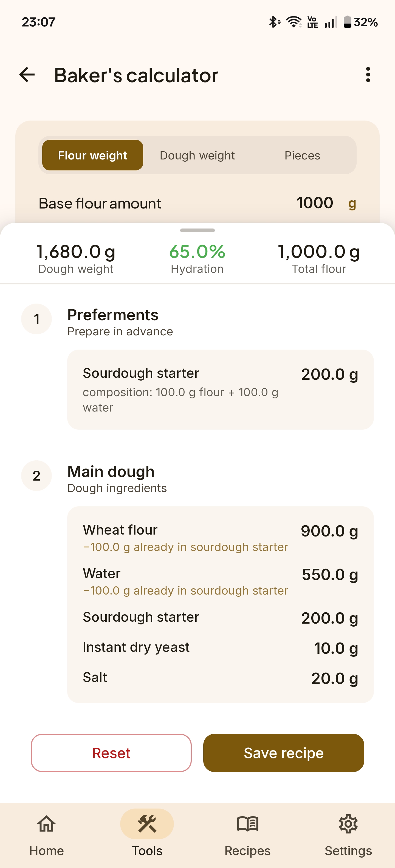Open the three-dot overflow menu

pos(368,75)
